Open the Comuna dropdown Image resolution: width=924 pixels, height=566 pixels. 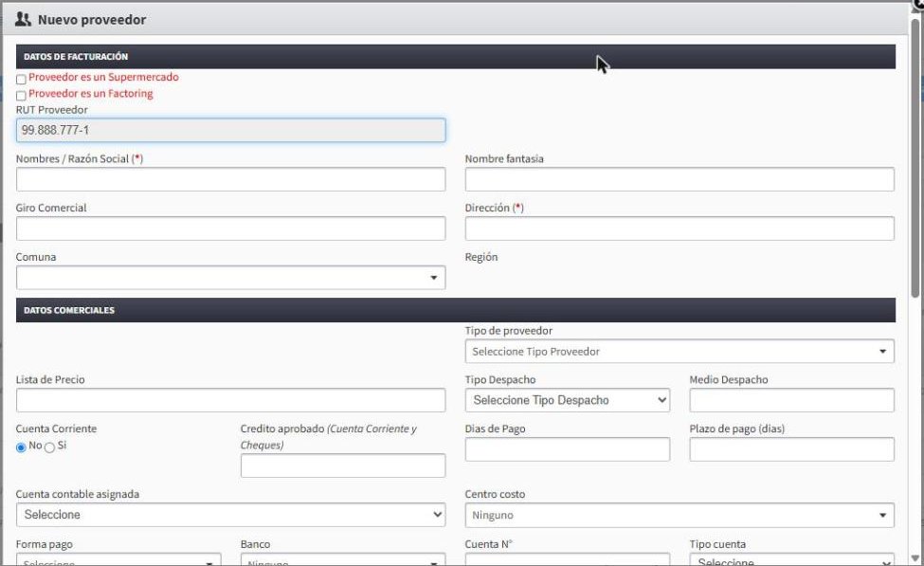pos(230,278)
